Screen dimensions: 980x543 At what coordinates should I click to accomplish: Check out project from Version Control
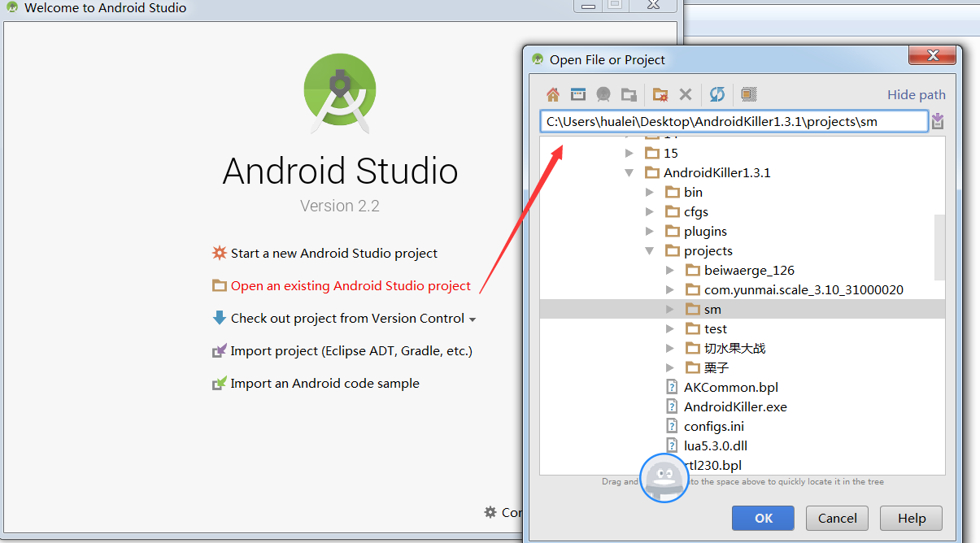347,318
